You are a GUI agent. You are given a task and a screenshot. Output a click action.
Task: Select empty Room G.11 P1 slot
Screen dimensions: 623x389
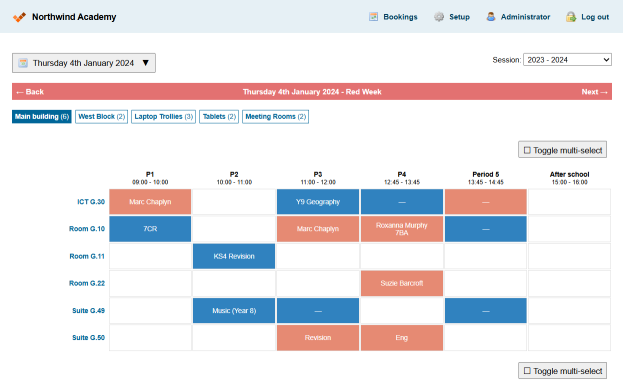click(x=150, y=256)
